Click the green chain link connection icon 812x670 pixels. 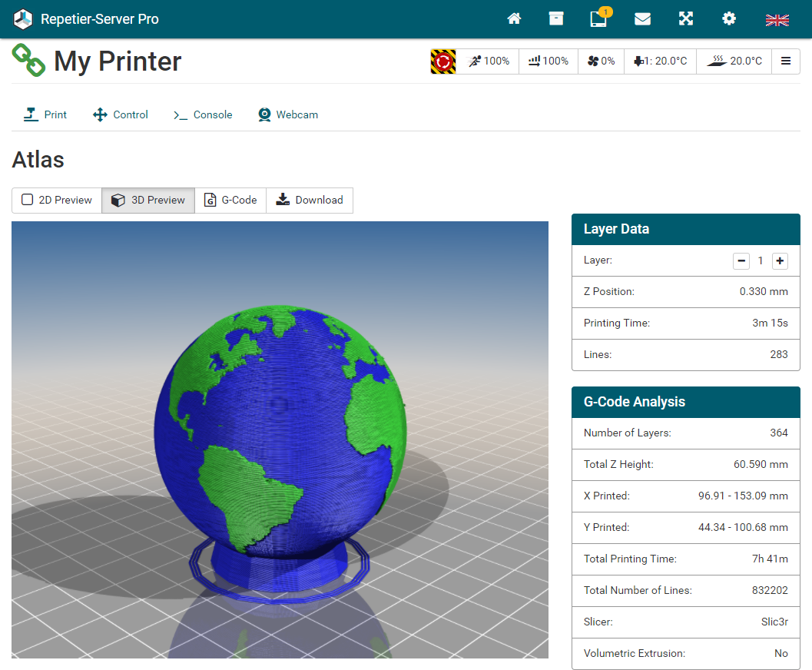coord(28,61)
